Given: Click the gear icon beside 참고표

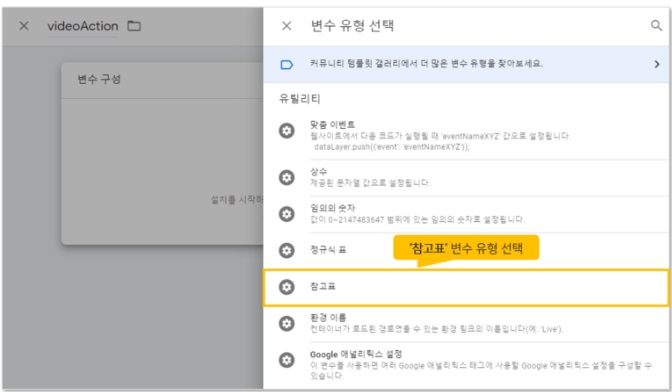Looking at the screenshot, I should pyautogui.click(x=287, y=287).
